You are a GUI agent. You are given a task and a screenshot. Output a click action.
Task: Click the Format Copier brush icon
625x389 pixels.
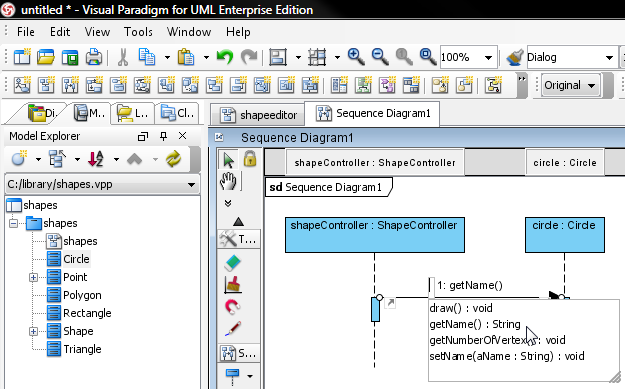[515, 57]
